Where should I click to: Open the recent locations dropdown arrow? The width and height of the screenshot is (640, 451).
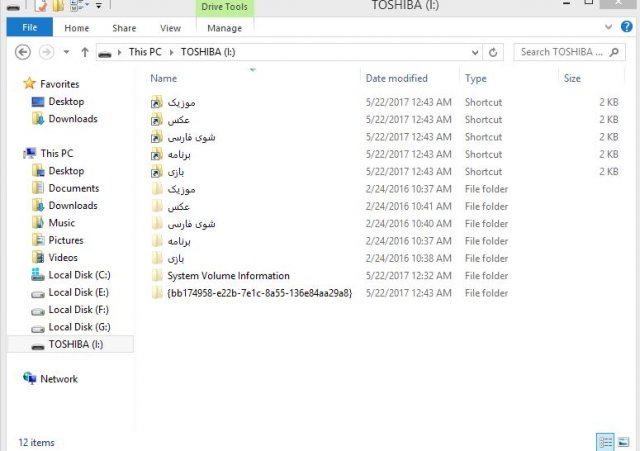(x=66, y=52)
